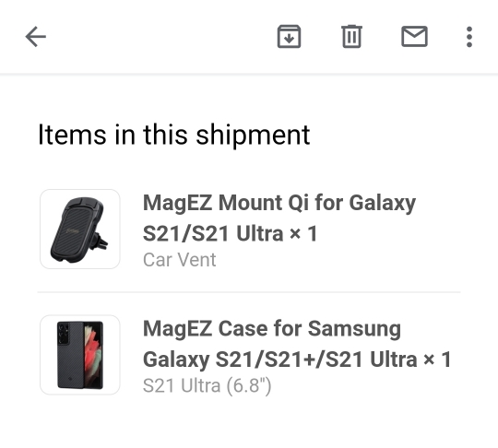Click the divider between the two items
This screenshot has width=498, height=448.
pos(249,292)
